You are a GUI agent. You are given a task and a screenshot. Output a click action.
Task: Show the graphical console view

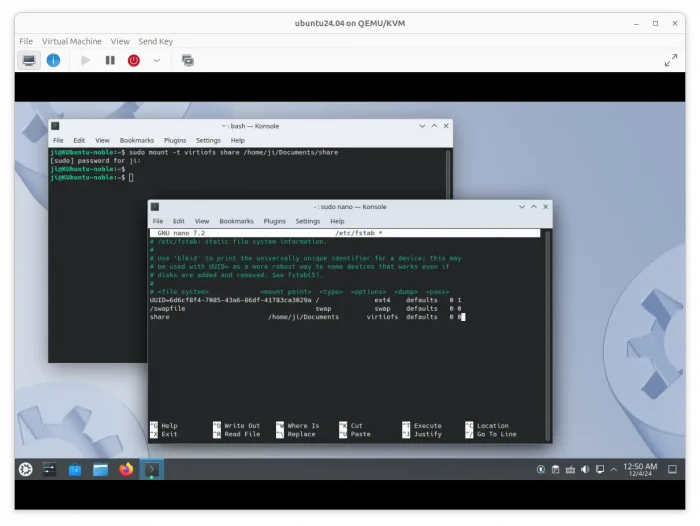click(x=29, y=60)
